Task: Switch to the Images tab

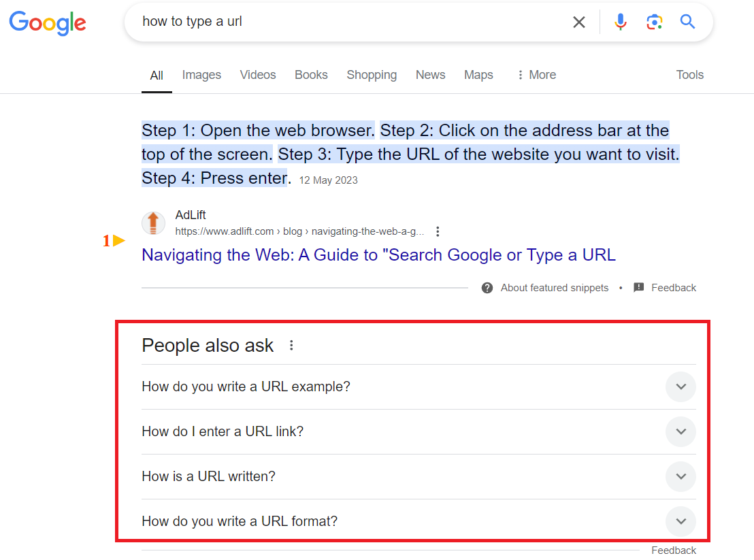Action: pos(201,75)
